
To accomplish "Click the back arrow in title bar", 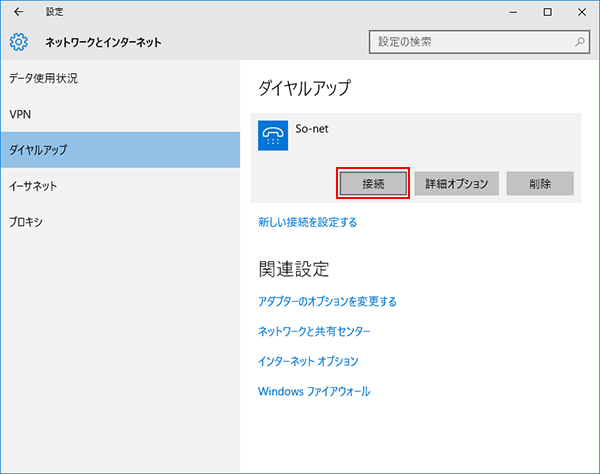I will (x=18, y=12).
